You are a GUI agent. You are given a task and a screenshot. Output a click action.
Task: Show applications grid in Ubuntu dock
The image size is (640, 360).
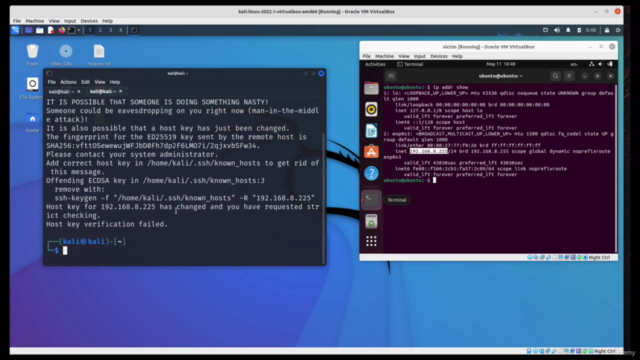tap(371, 241)
